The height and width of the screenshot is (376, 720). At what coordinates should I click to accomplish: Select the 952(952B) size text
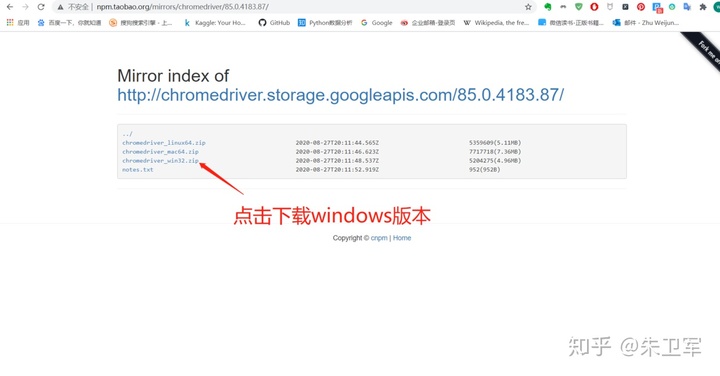[x=484, y=169]
